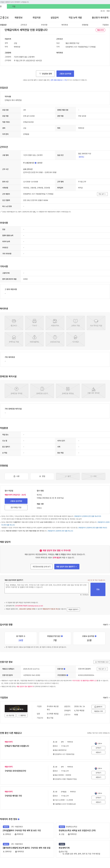
Task: Click the question text area for 채용 담당자
Action: 47,588
